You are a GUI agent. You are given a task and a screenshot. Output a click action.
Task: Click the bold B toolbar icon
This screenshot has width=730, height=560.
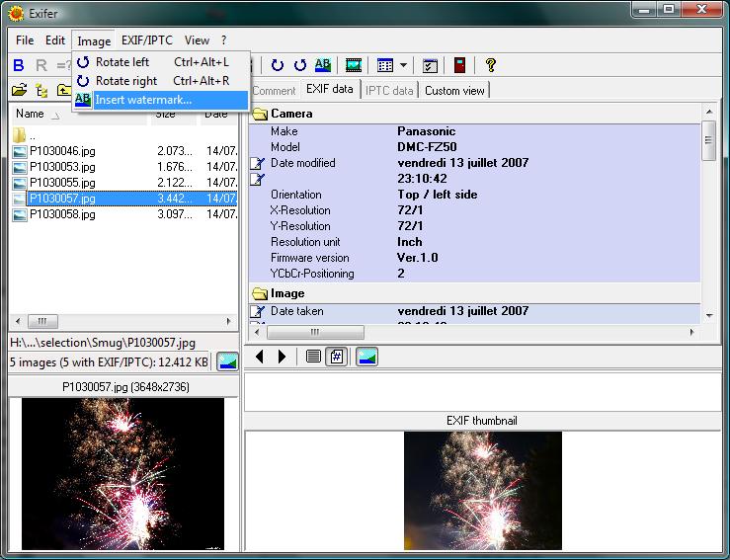click(19, 65)
